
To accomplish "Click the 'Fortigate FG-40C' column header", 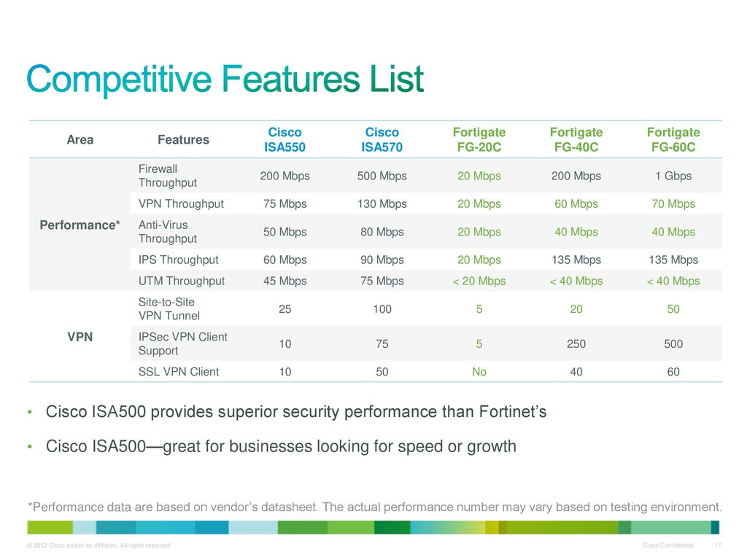I will (576, 139).
